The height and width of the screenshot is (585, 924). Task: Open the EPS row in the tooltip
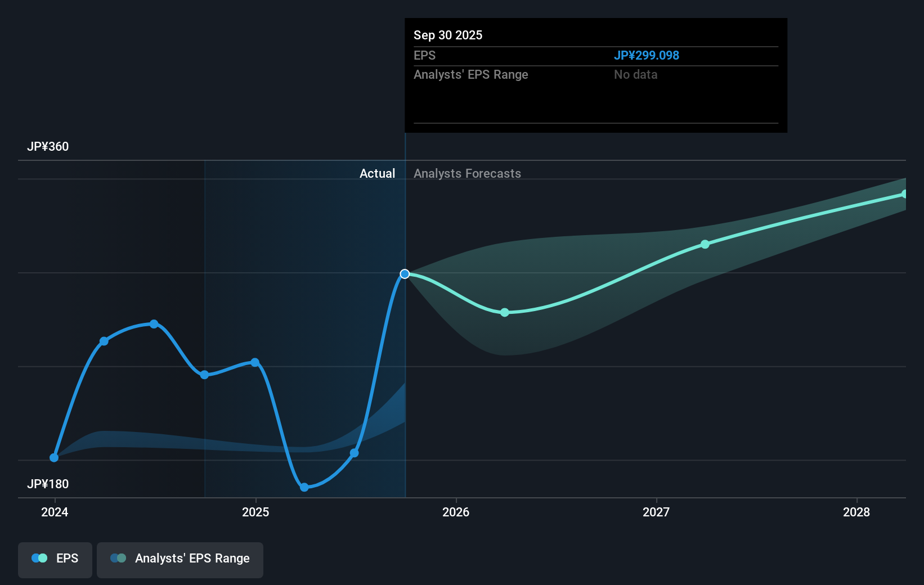(425, 55)
